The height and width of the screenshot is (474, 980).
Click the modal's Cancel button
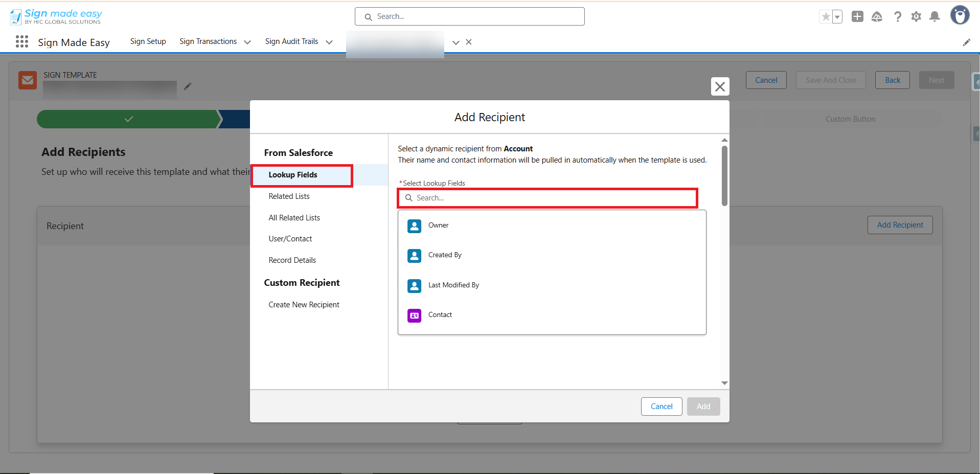661,407
